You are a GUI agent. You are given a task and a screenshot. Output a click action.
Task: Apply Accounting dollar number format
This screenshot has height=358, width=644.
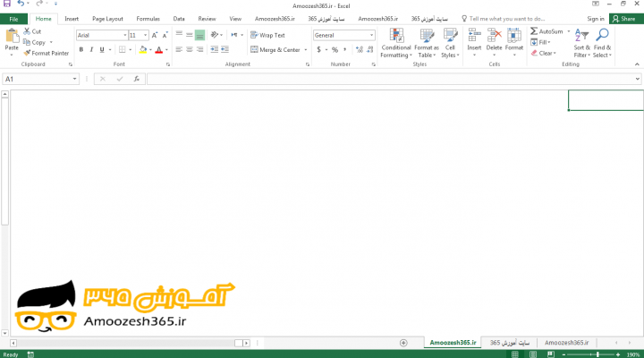[318, 50]
